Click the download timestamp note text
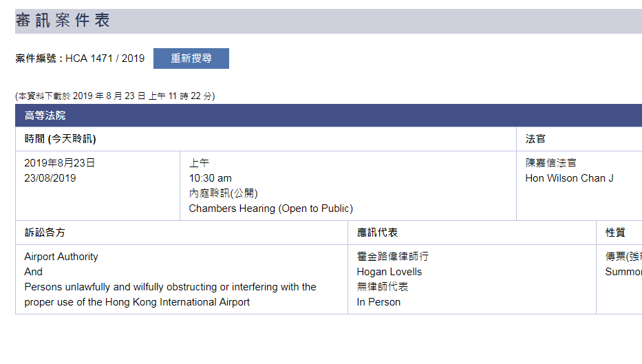The height and width of the screenshot is (364, 642). [115, 96]
